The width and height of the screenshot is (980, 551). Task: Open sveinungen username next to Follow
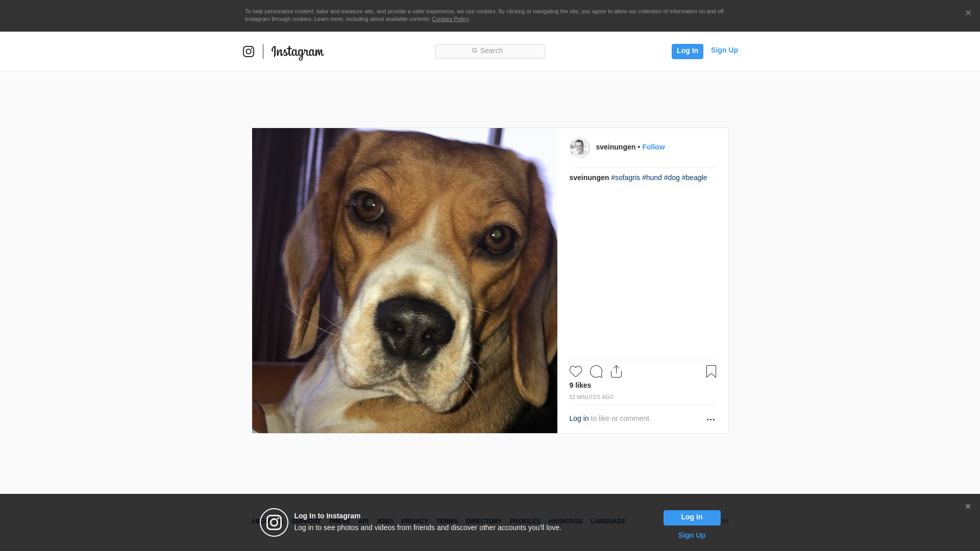pyautogui.click(x=616, y=147)
